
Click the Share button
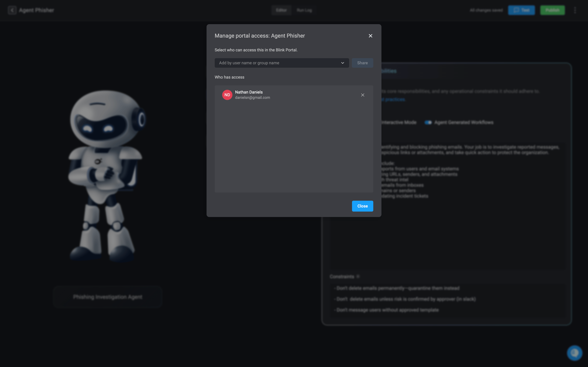pos(362,63)
